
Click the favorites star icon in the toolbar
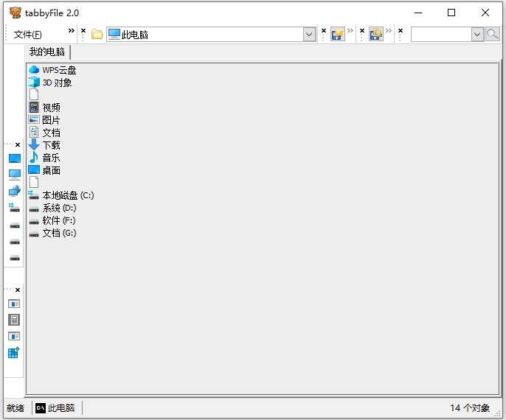[x=338, y=34]
